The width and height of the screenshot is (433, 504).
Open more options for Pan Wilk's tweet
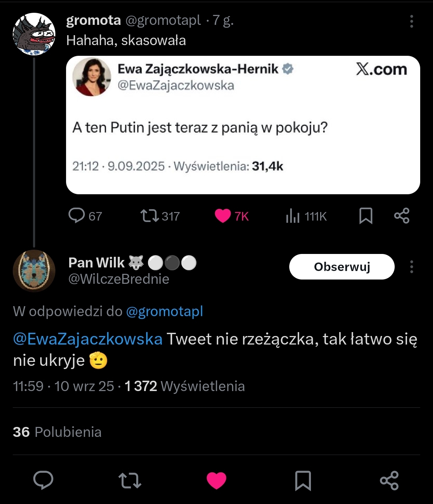pos(411,267)
